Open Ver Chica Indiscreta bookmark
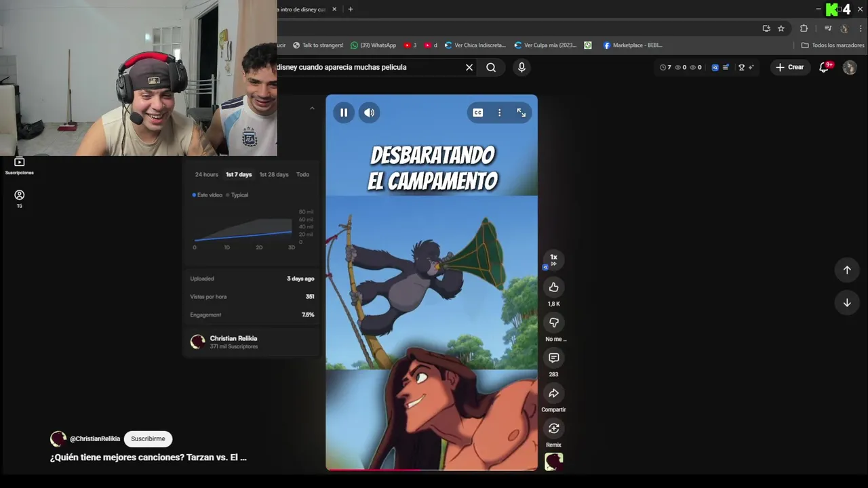This screenshot has height=488, width=868. (475, 45)
